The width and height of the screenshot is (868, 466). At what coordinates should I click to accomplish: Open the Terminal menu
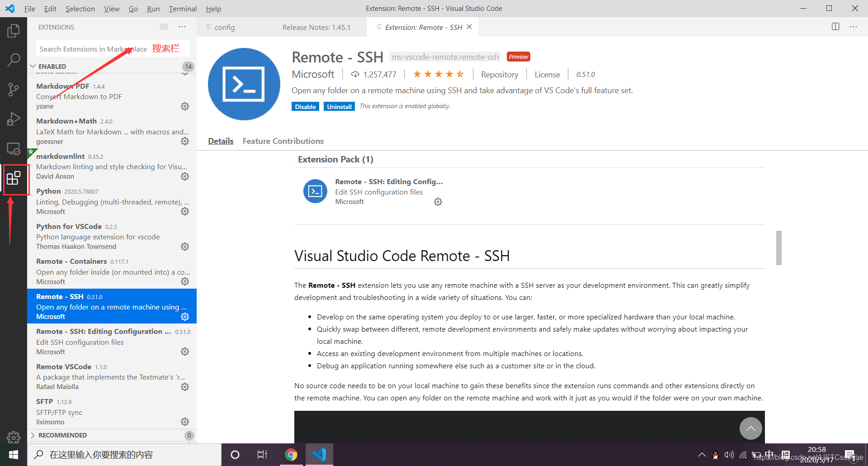pos(183,9)
